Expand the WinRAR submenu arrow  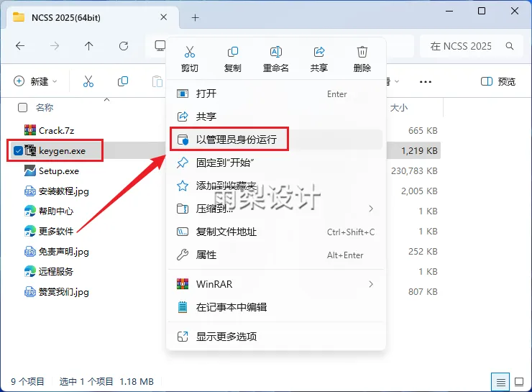(371, 284)
